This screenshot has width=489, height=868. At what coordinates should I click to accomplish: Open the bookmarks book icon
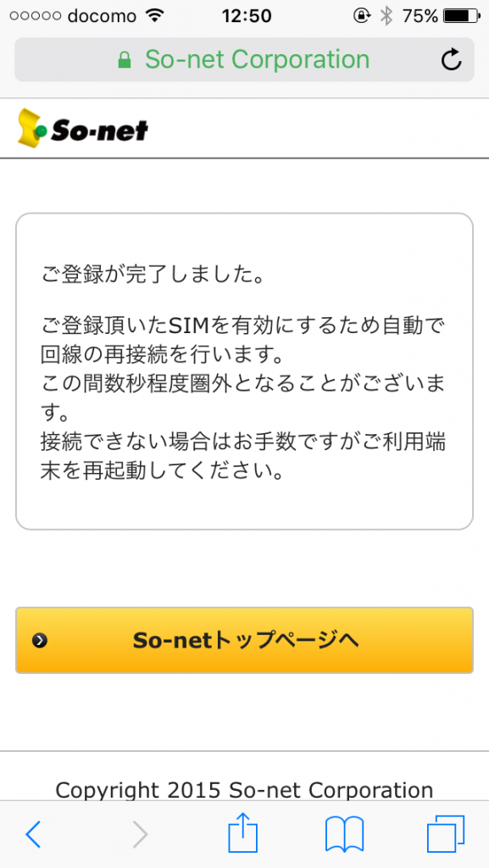(344, 834)
